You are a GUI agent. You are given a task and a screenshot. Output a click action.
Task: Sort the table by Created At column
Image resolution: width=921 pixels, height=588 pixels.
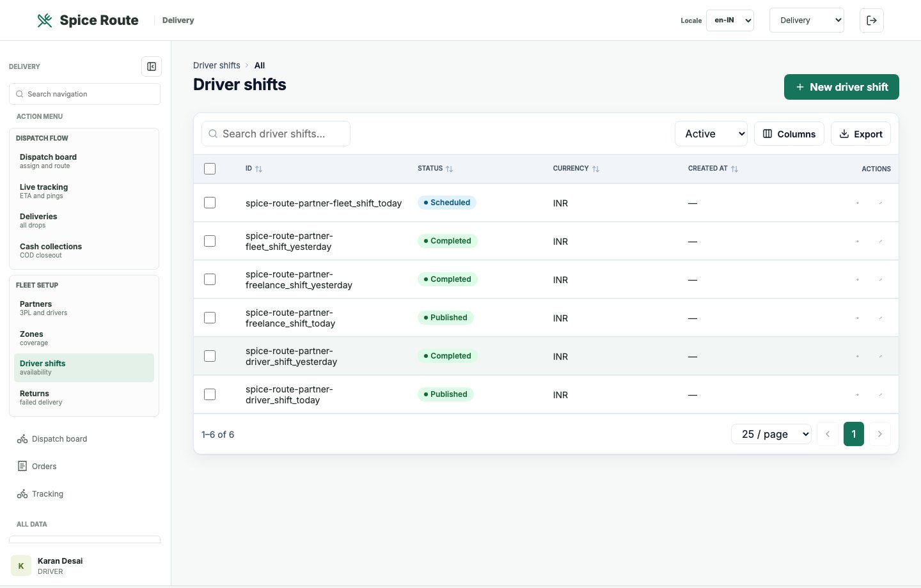point(713,169)
